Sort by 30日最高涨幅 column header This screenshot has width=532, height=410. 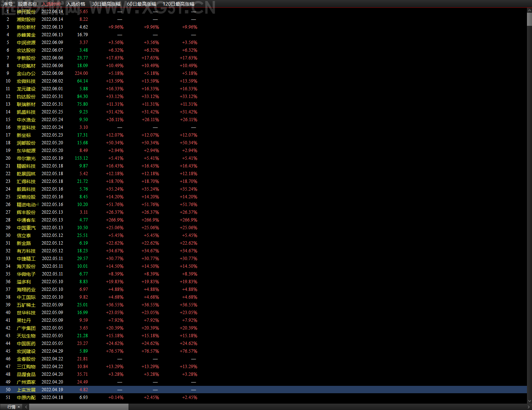tap(106, 4)
